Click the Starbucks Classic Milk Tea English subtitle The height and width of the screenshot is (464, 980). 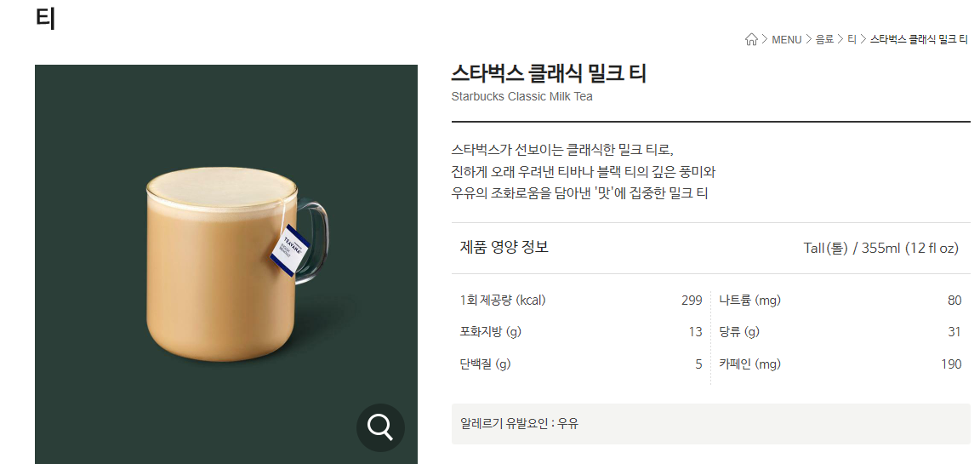coord(521,97)
